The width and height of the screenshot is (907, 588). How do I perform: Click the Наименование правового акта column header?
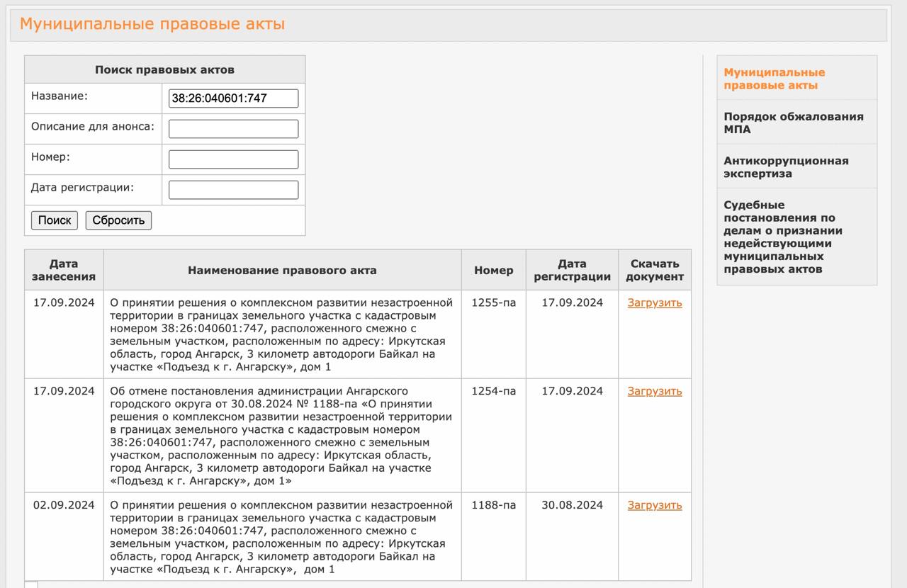click(x=282, y=270)
